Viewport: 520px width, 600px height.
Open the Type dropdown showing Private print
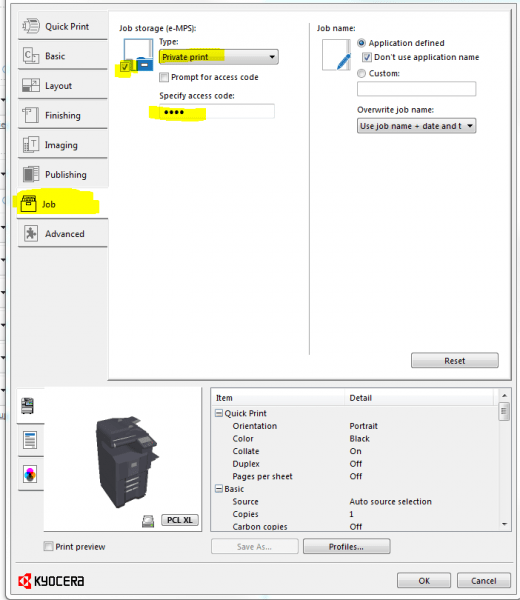pos(218,57)
